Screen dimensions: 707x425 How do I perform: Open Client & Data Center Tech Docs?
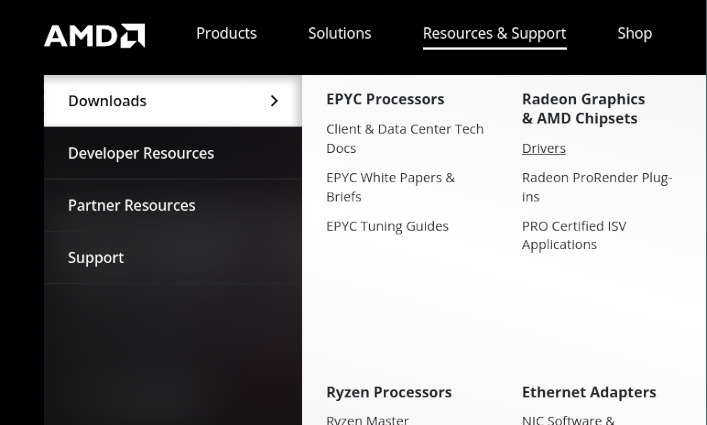pos(404,139)
